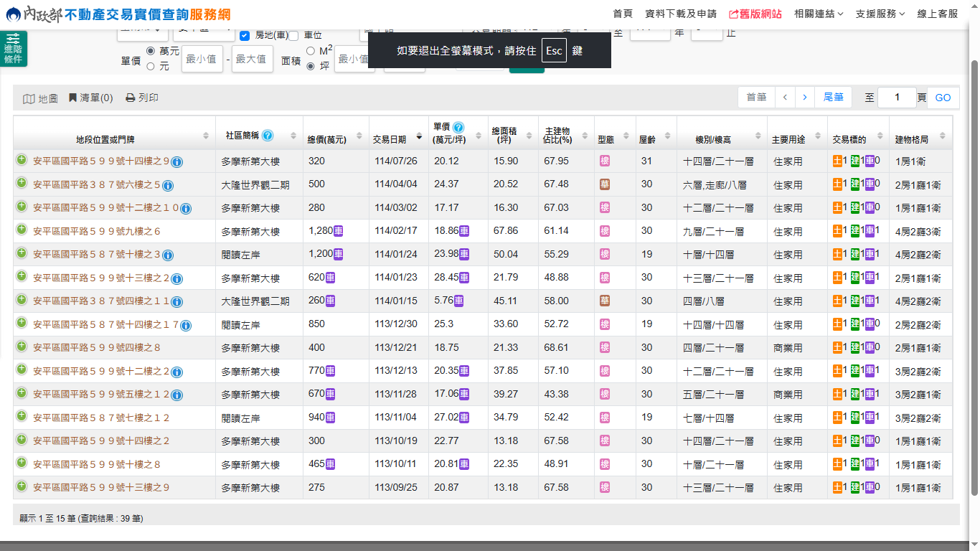Open 相關連結 dropdown menu
This screenshot has width=980, height=551.
819,14
